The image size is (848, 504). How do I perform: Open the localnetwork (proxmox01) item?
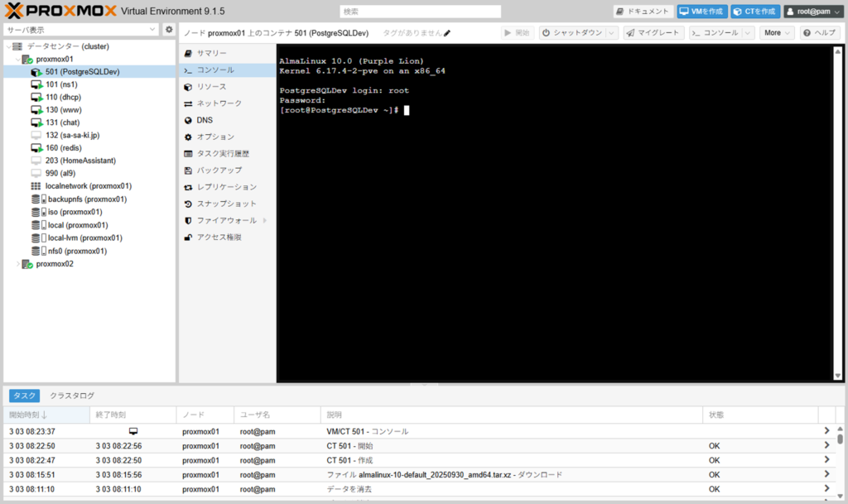88,186
